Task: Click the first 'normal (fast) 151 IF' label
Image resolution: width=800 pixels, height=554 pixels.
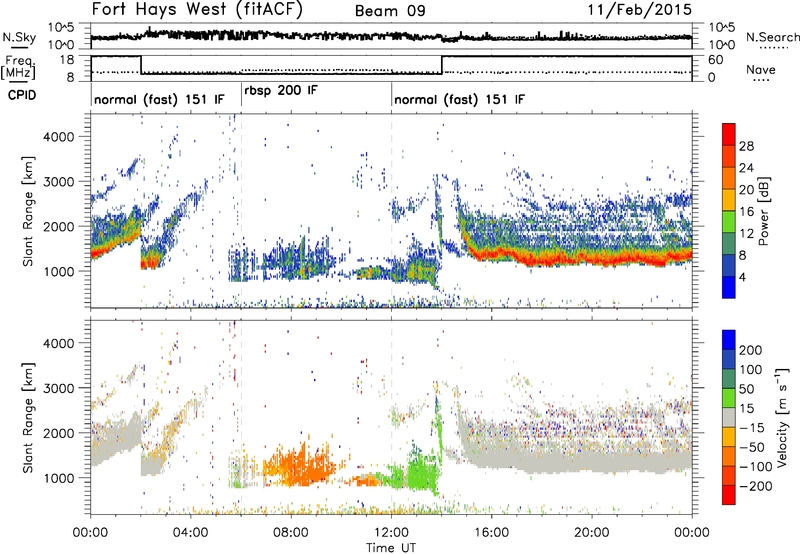Action: click(159, 99)
